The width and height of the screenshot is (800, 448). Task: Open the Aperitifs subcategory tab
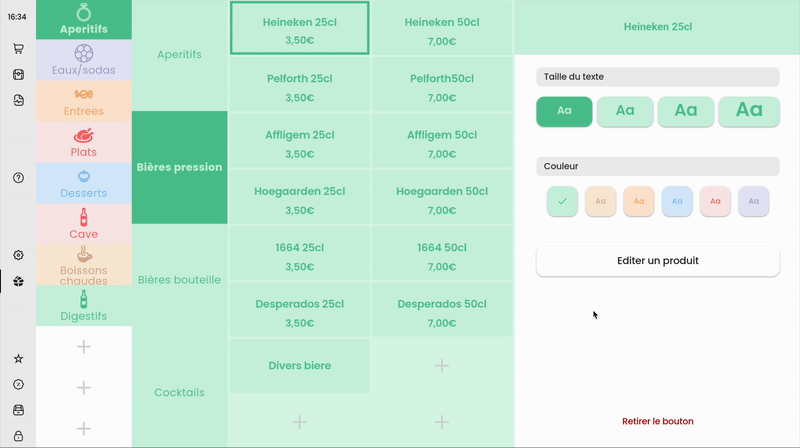click(179, 54)
